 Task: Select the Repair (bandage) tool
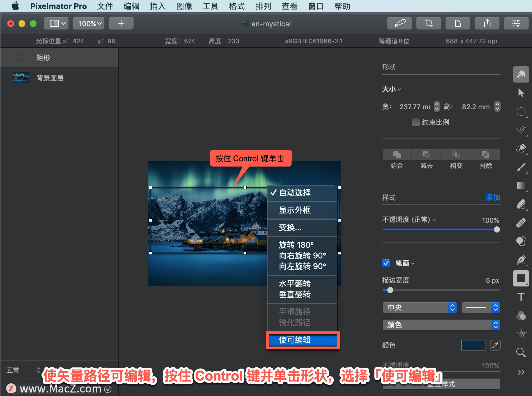click(521, 223)
